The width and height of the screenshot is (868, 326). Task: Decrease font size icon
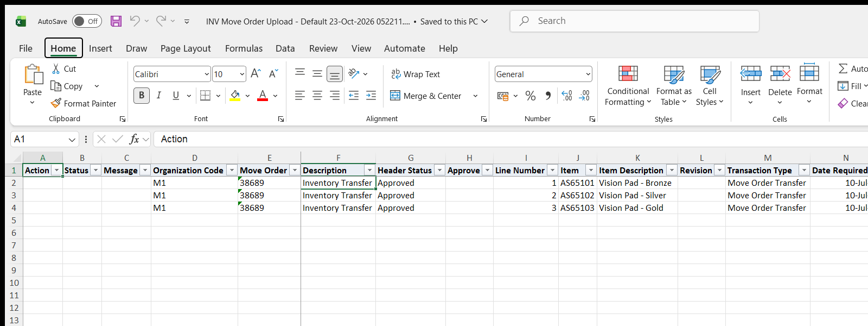273,74
